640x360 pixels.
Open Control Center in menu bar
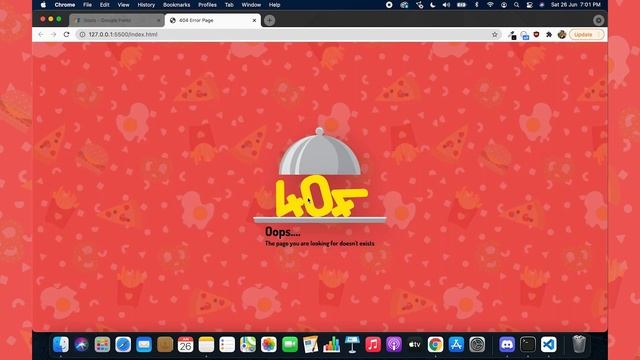pos(529,5)
